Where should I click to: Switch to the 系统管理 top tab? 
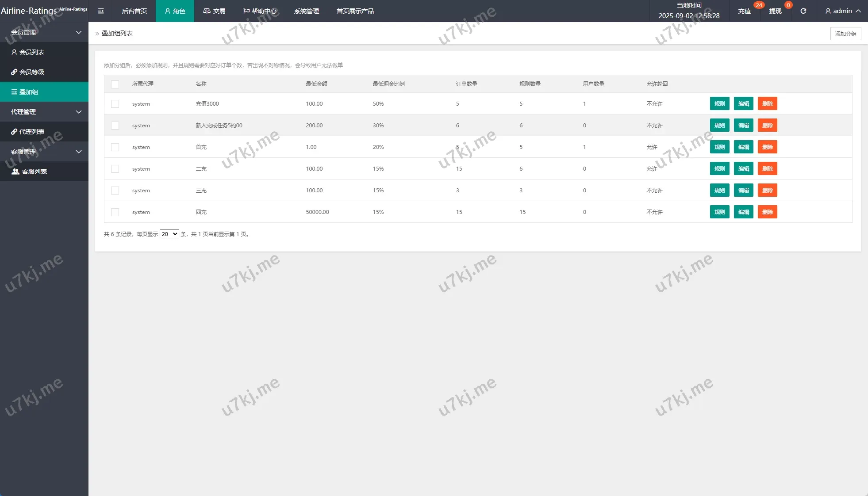(x=306, y=11)
